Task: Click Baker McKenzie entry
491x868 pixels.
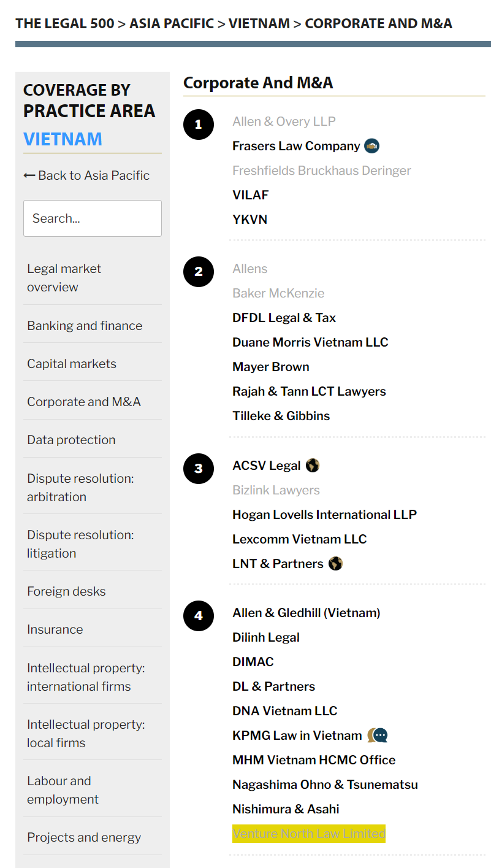Action: click(278, 293)
